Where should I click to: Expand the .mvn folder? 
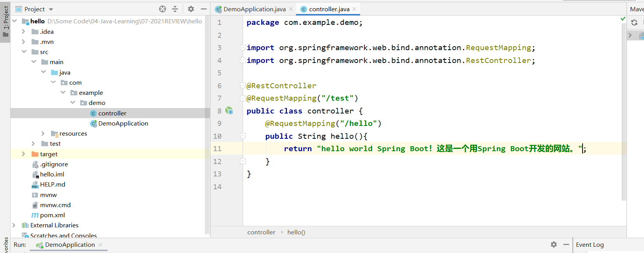pos(24,42)
